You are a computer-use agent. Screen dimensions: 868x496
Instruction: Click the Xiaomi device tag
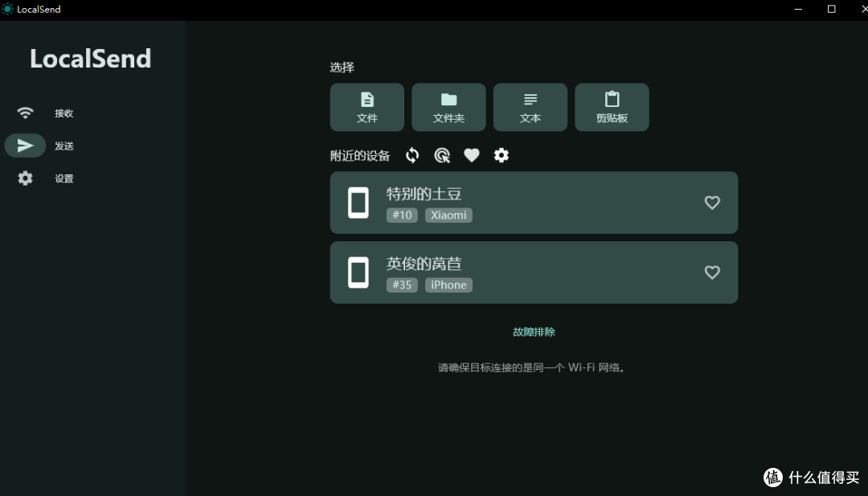448,215
